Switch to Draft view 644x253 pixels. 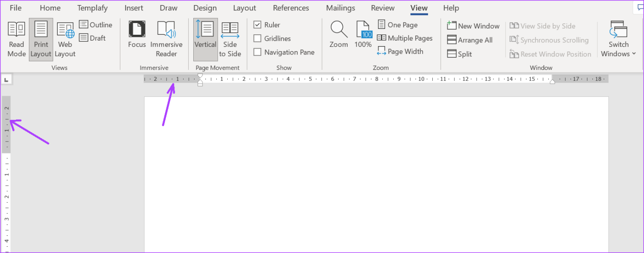tap(93, 38)
